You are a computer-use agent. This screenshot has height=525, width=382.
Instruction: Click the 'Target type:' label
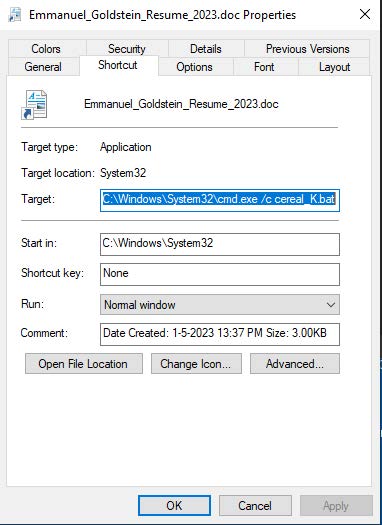click(x=49, y=147)
